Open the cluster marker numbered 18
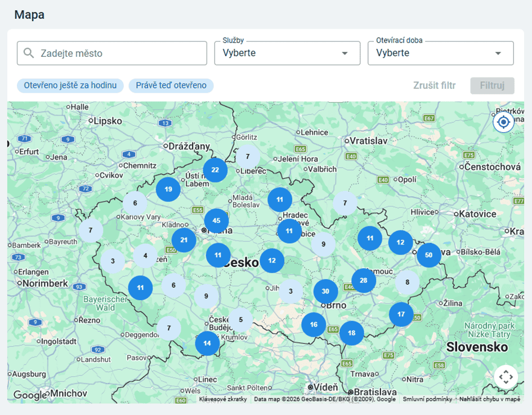Viewport: 532px width, 415px height. click(x=351, y=333)
